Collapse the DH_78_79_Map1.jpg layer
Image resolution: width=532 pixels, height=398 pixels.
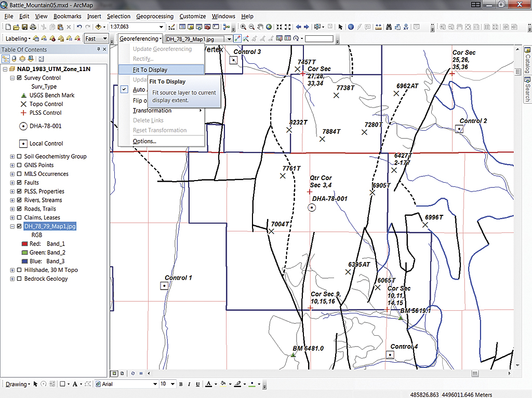[x=12, y=226]
